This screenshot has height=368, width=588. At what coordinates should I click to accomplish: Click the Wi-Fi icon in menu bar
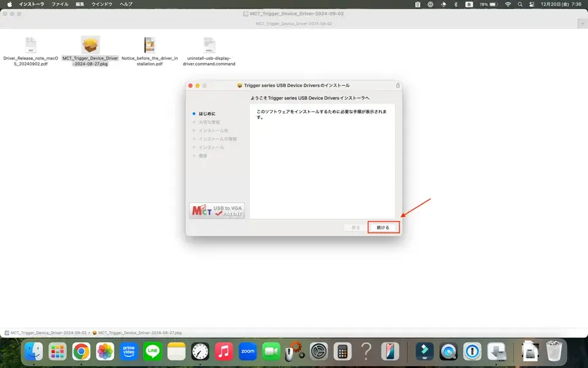508,4
